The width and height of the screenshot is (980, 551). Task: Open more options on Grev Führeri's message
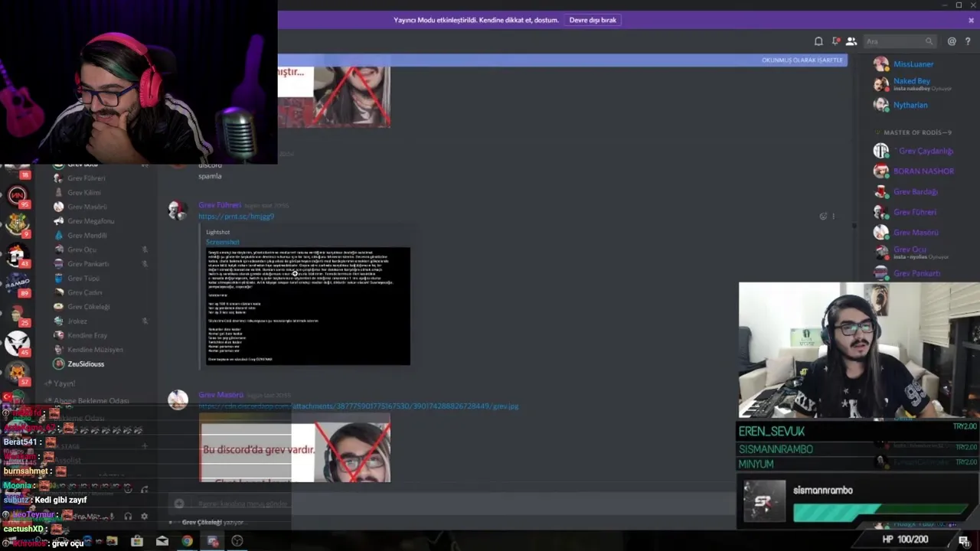[834, 216]
